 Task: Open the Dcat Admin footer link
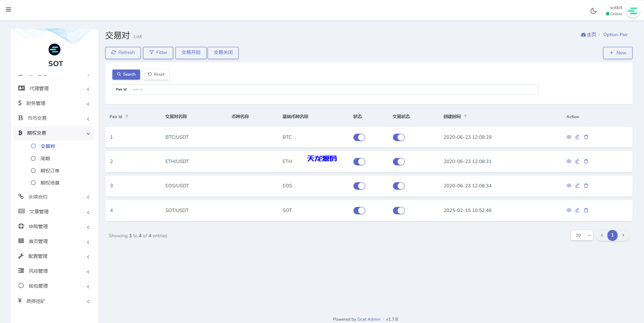pos(369,319)
